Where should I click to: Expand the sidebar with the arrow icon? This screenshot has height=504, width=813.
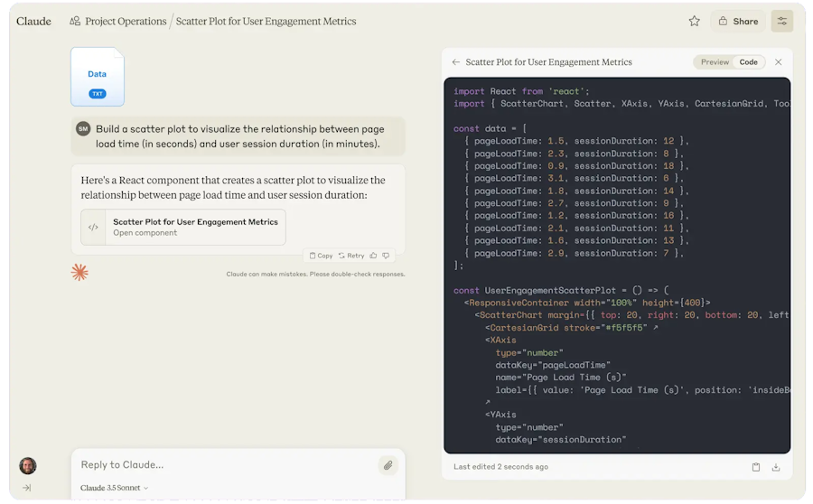point(27,488)
